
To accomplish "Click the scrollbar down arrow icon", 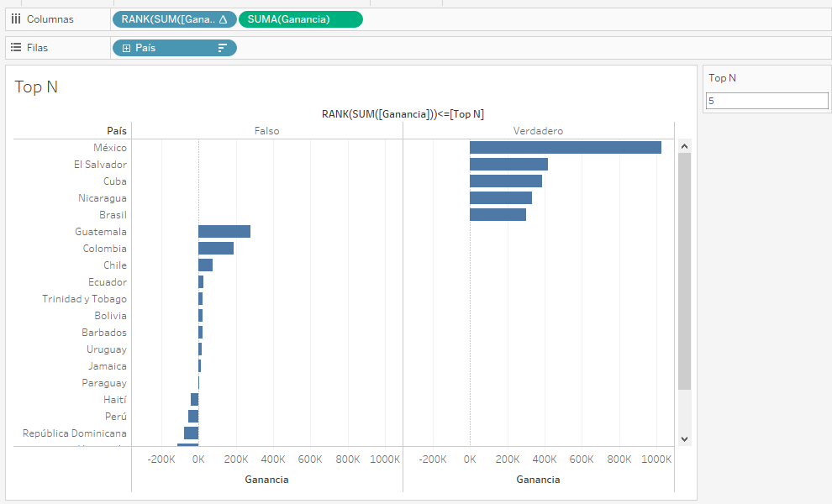I will [684, 438].
